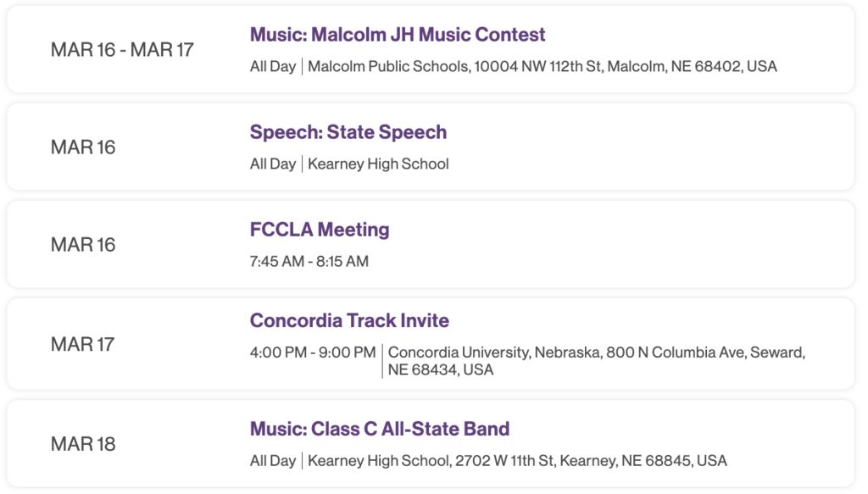Select the MAR 17 date label

[x=82, y=345]
